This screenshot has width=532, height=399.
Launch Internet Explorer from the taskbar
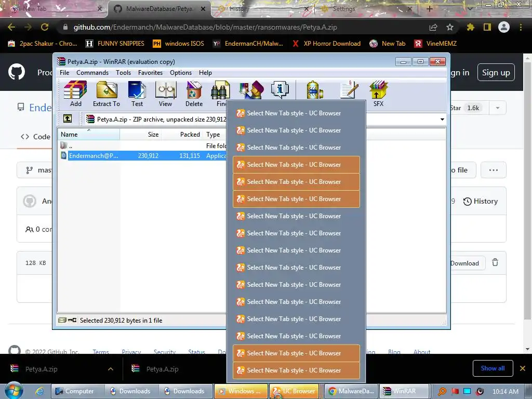pyautogui.click(x=39, y=391)
